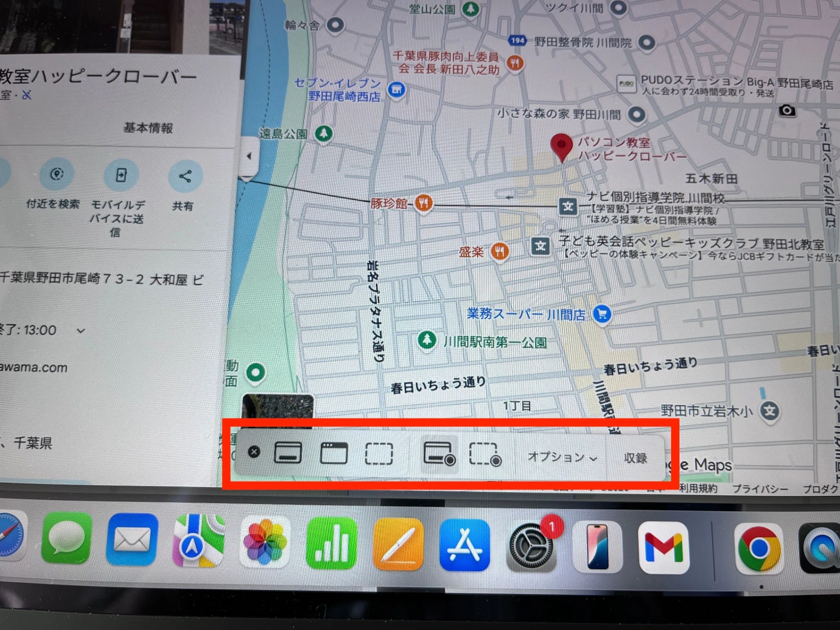Click the red pin for パソコン教室ハッピークローバー
The width and height of the screenshot is (840, 630).
[561, 148]
